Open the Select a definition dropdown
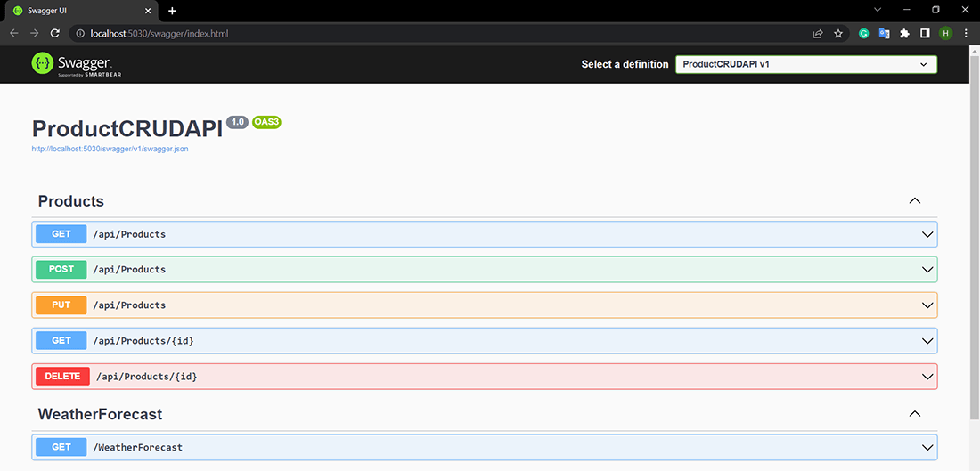 point(806,64)
